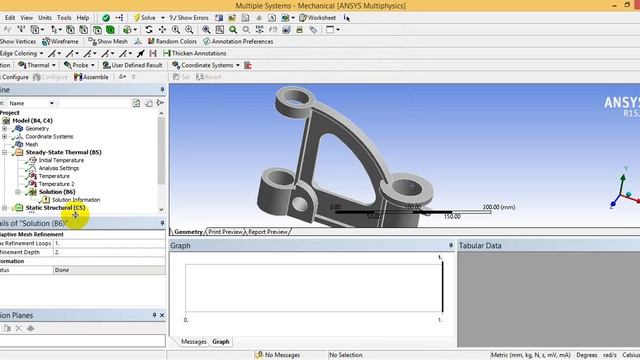Open the Edge Coloring dropdown
The image size is (640, 360).
tap(41, 53)
